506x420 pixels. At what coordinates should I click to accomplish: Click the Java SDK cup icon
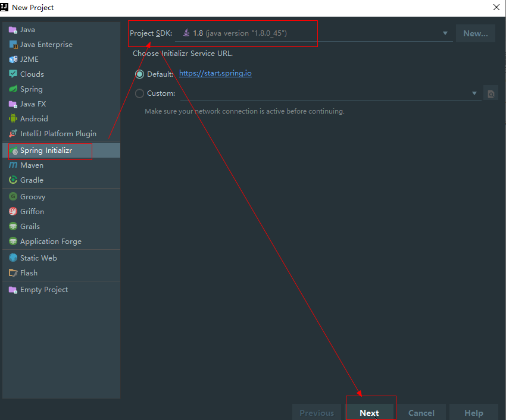[x=186, y=33]
